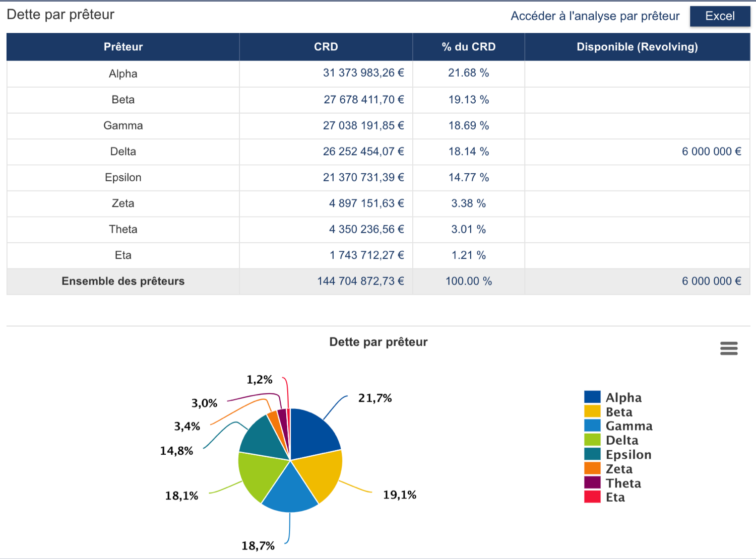Image resolution: width=756 pixels, height=559 pixels.
Task: Click the '% du CRD' column header
Action: (468, 47)
